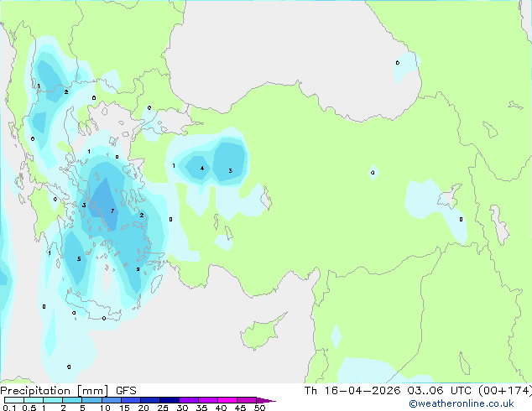Screen dimensions: 532x411
Task: Click the '03..06 UTC' time range text
Action: [439, 391]
